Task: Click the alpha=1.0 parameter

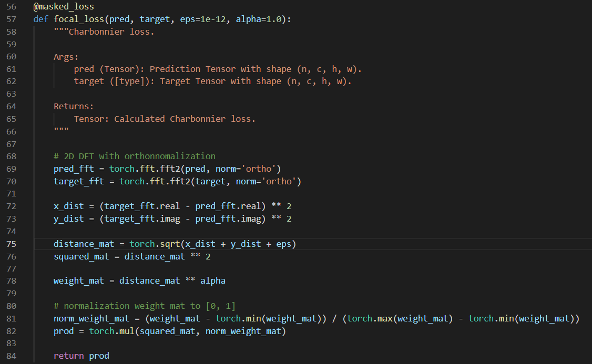Action: (x=259, y=19)
